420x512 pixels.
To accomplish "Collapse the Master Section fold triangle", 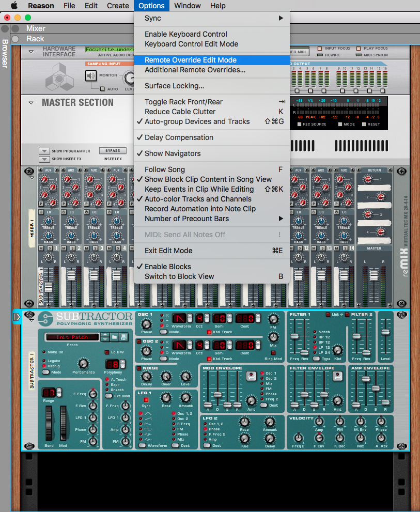I will [32, 103].
